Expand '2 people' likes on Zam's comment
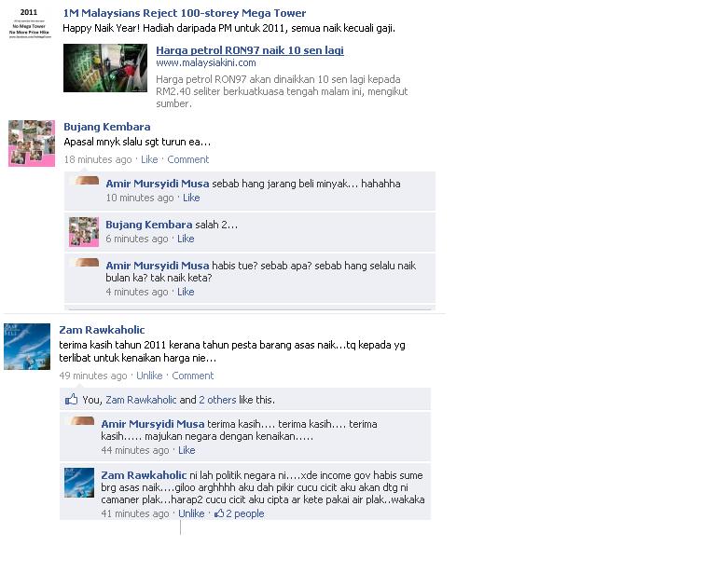 (245, 513)
